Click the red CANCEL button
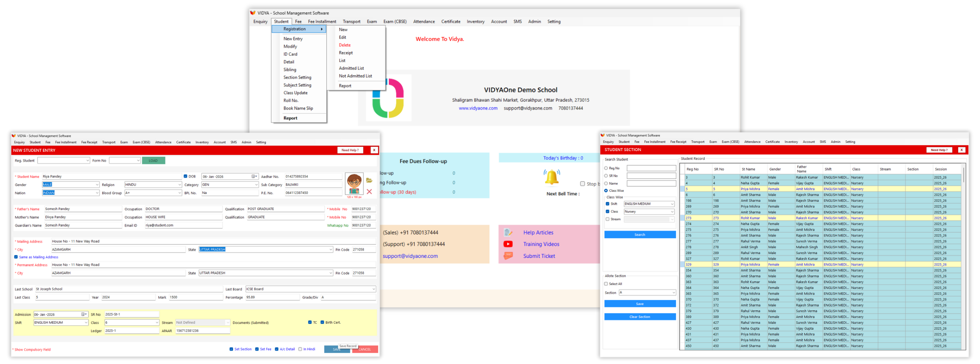The image size is (980, 364). pos(365,350)
